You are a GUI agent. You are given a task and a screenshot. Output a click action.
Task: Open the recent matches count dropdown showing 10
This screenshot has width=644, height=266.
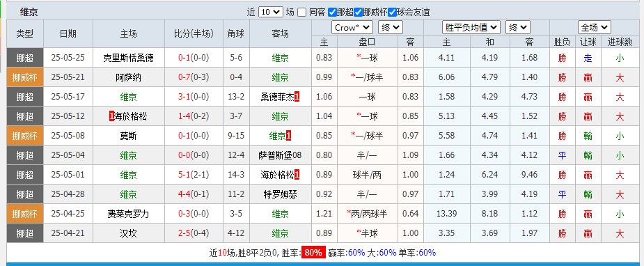[271, 13]
